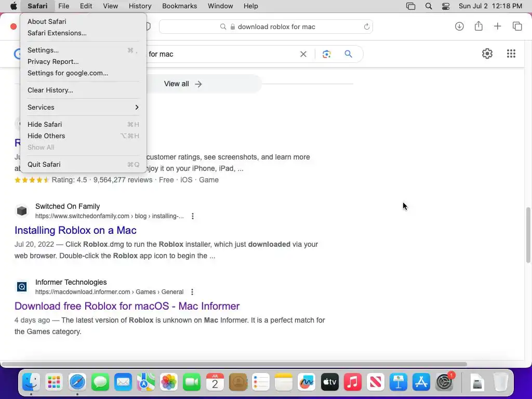Open the Bookmarks menu
Image resolution: width=532 pixels, height=399 pixels.
179,6
